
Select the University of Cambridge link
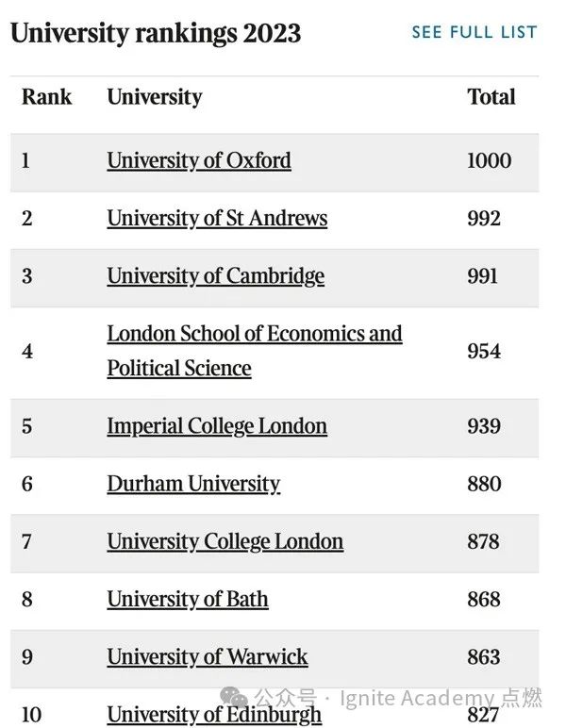coord(215,276)
